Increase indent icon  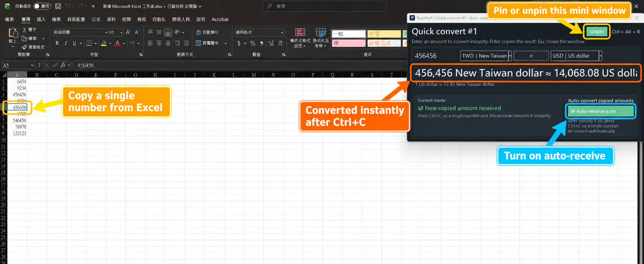point(186,43)
